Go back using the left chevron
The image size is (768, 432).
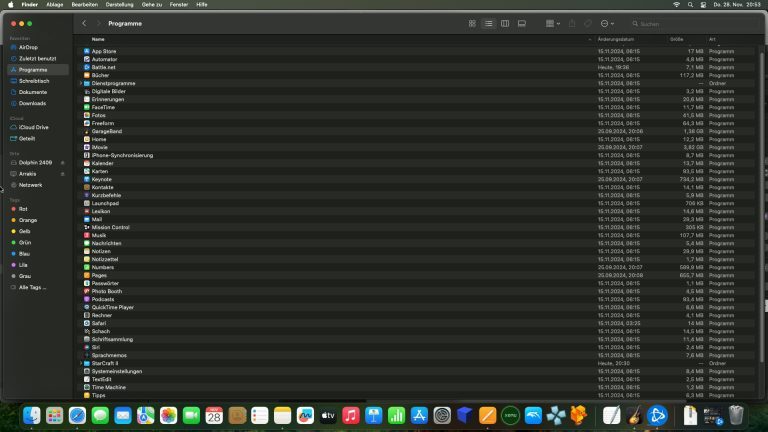click(84, 23)
